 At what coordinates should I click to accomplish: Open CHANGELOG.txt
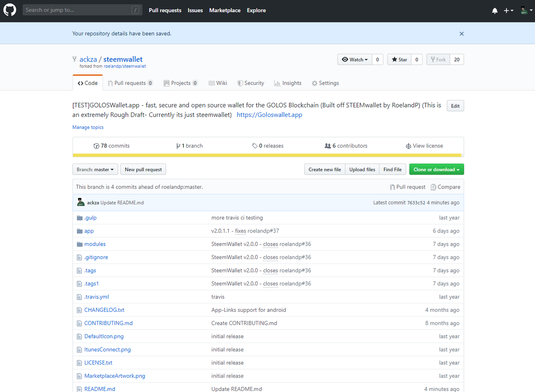pos(104,310)
